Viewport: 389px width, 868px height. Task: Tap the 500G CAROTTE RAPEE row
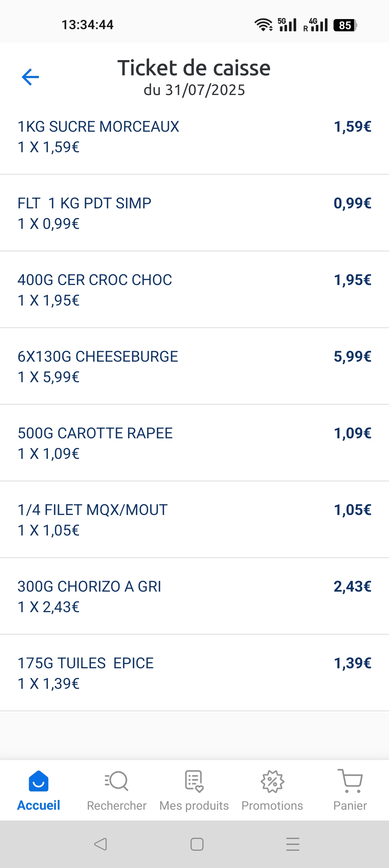pos(95,433)
